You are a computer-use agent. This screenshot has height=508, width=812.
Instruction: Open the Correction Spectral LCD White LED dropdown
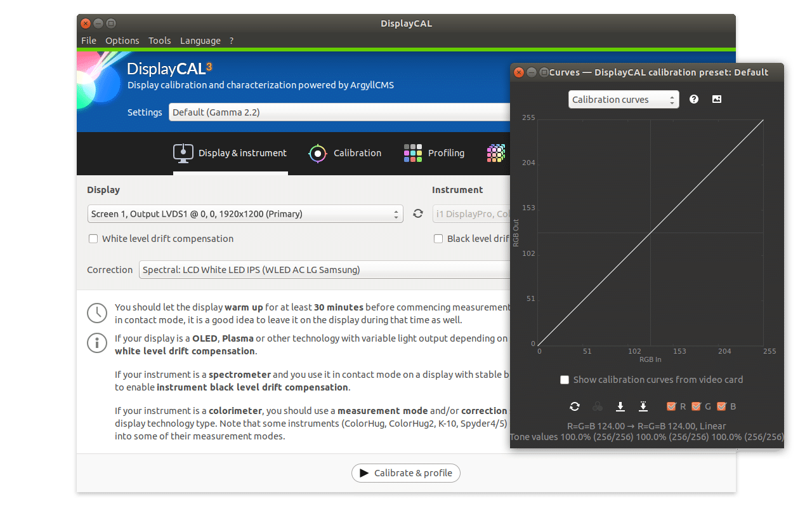[x=324, y=270]
